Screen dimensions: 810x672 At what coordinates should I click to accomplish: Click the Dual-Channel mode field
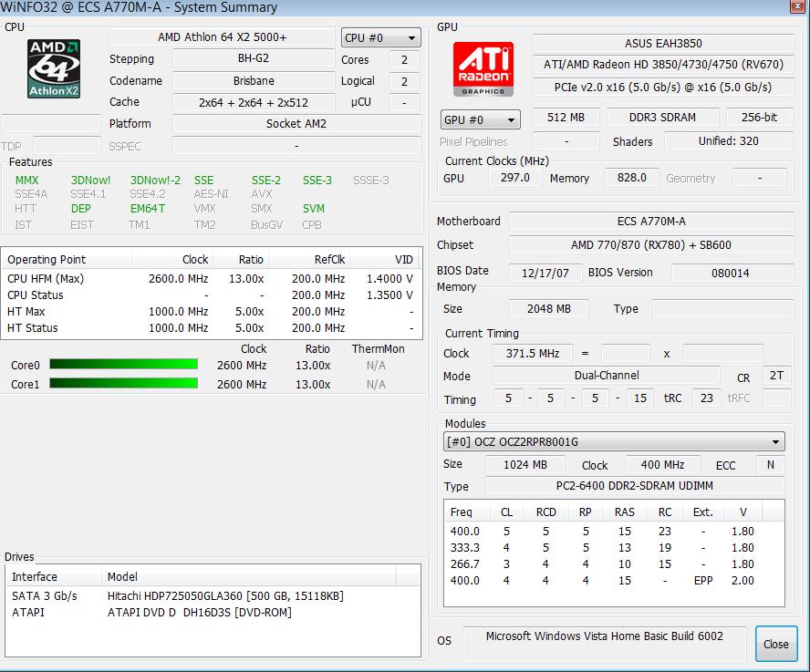tap(607, 376)
